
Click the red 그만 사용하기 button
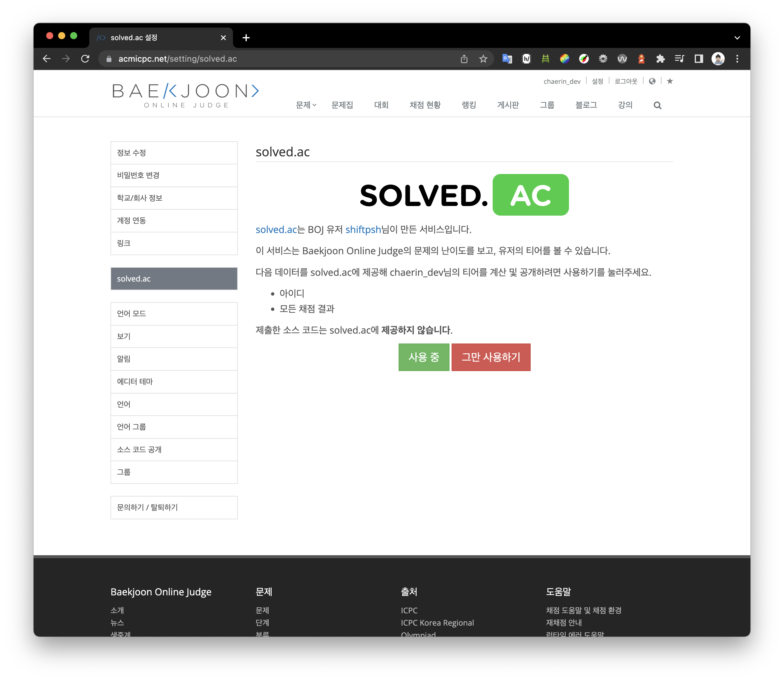pos(491,357)
